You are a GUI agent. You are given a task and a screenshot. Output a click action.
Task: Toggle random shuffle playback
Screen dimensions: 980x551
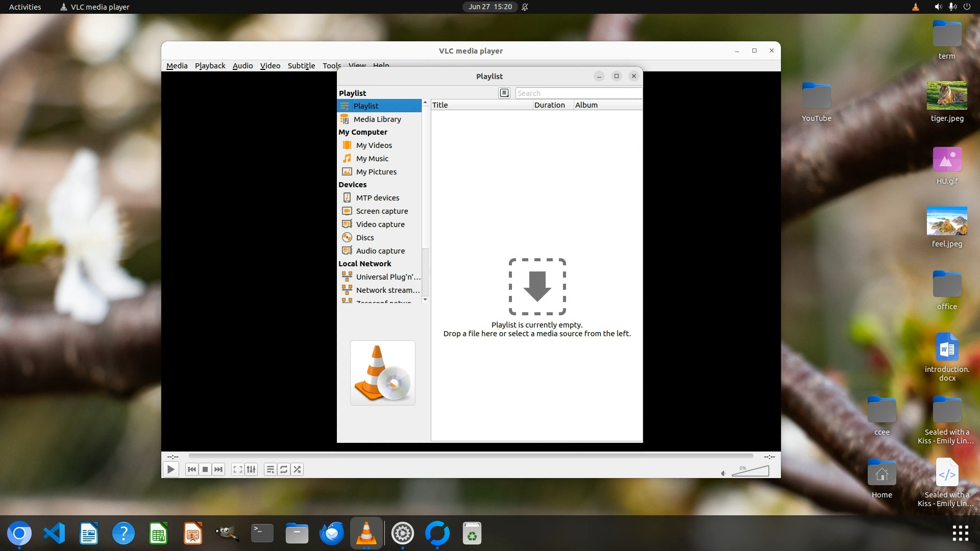coord(297,469)
